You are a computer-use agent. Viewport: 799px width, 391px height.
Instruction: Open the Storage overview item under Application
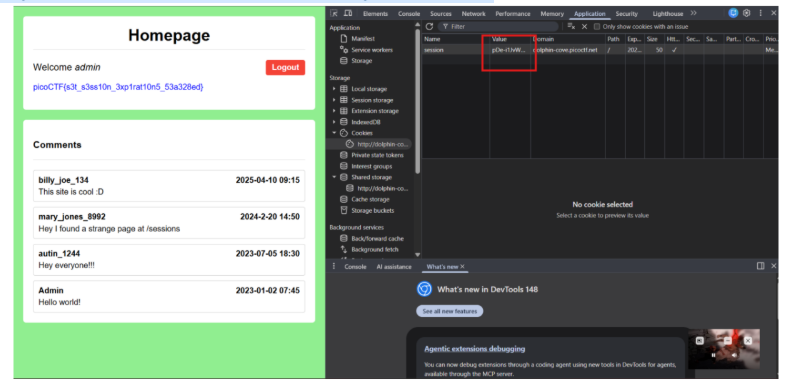click(x=361, y=61)
